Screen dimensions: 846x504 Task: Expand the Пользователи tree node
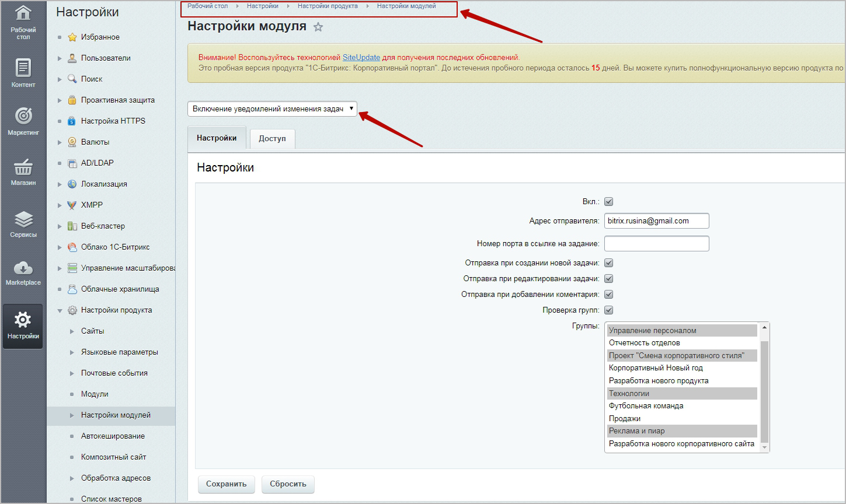[60, 58]
